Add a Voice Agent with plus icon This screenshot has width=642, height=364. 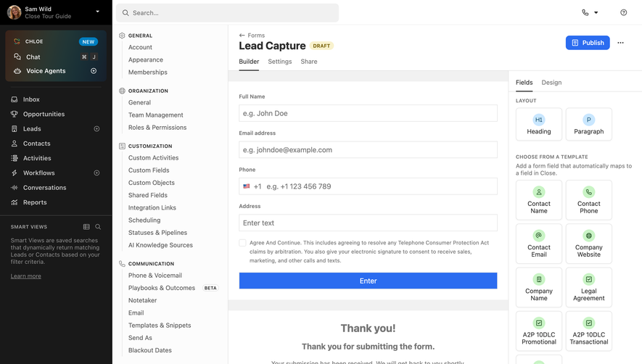(x=94, y=71)
